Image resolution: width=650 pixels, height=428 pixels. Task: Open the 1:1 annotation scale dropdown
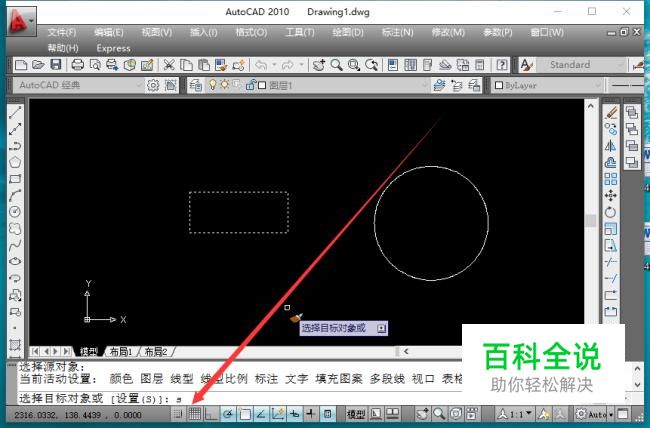tap(514, 413)
